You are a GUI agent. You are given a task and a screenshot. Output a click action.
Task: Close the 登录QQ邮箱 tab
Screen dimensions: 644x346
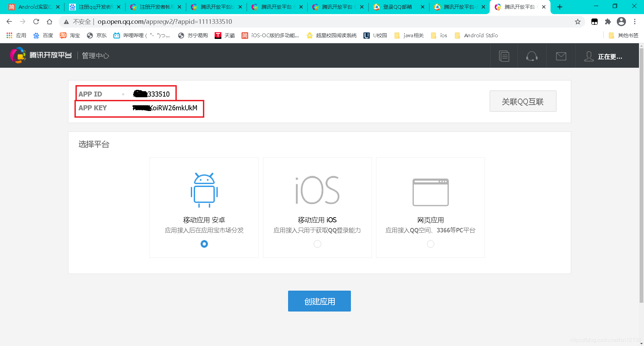(x=422, y=7)
